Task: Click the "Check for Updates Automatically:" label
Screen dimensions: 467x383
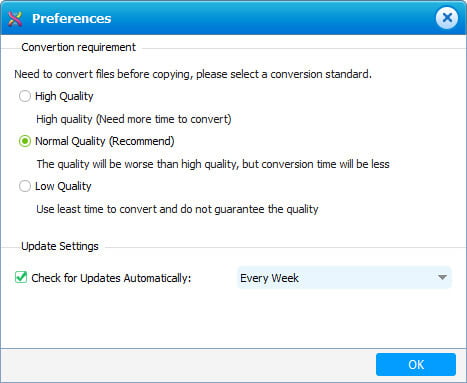Action: pos(111,278)
